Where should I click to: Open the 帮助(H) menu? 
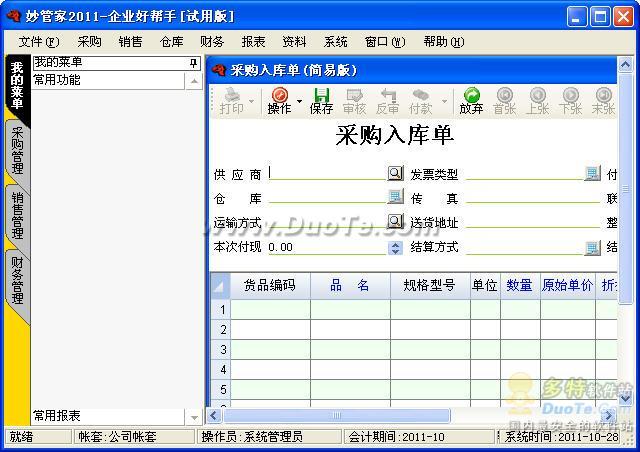coord(444,42)
